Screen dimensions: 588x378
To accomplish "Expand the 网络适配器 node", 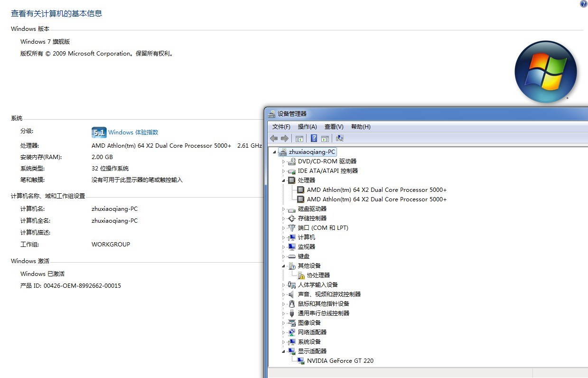I will pos(284,332).
